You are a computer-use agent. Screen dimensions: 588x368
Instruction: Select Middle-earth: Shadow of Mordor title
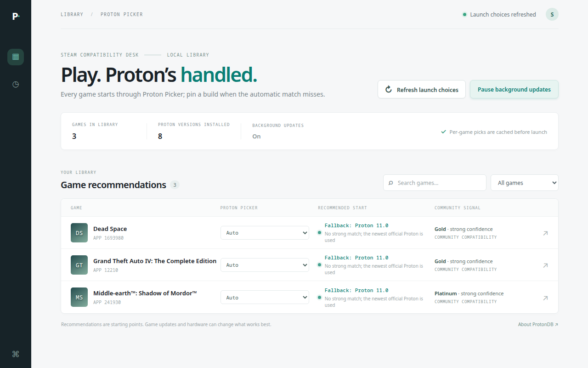[145, 293]
